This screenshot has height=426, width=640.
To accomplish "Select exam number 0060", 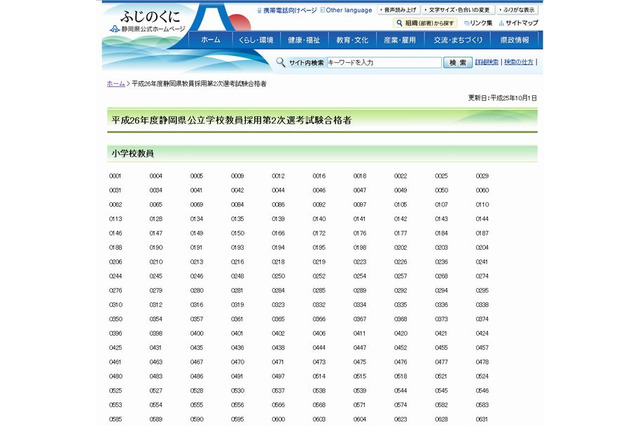I will (x=482, y=190).
